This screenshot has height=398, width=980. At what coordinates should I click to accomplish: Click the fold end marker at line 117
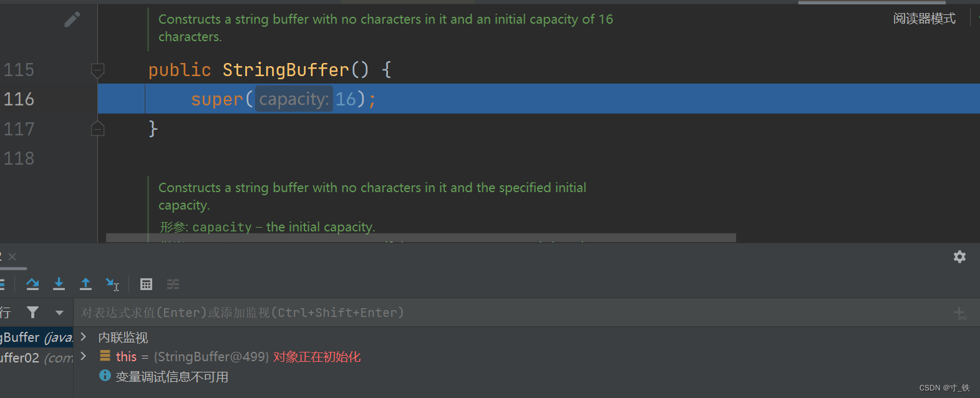(x=97, y=129)
